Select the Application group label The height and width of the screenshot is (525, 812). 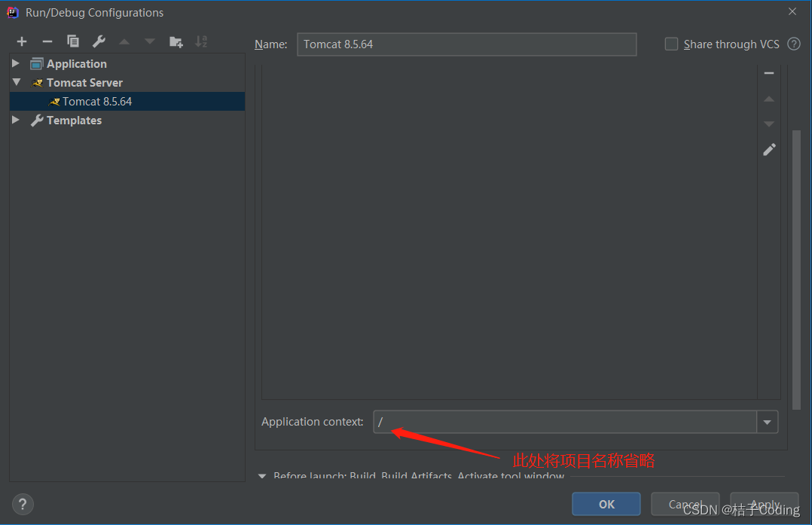click(x=77, y=64)
